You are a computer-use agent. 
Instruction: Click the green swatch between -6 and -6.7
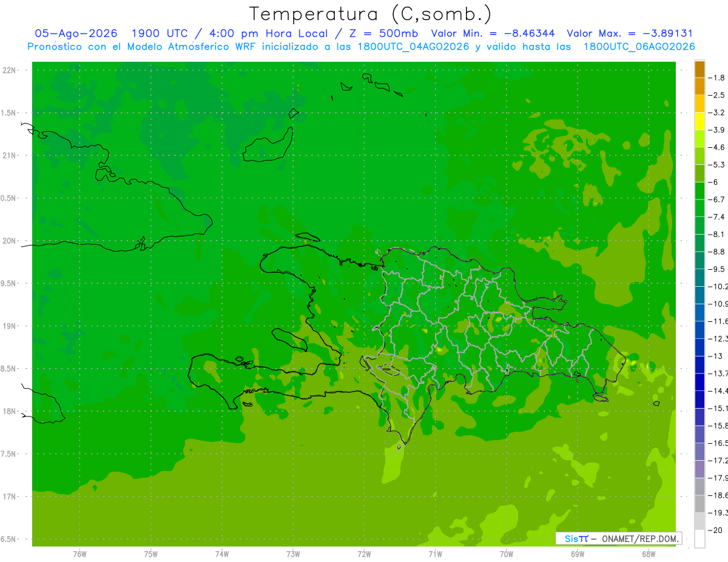699,190
